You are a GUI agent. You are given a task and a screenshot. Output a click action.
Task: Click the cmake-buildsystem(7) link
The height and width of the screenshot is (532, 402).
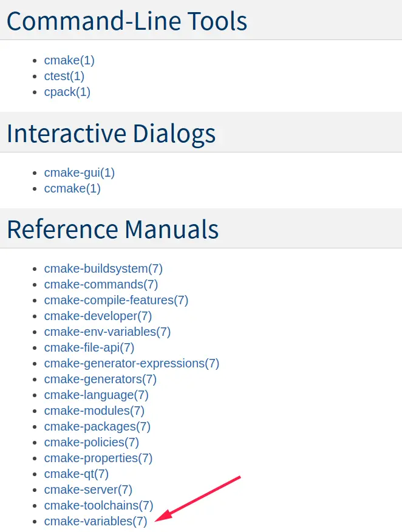(x=103, y=268)
